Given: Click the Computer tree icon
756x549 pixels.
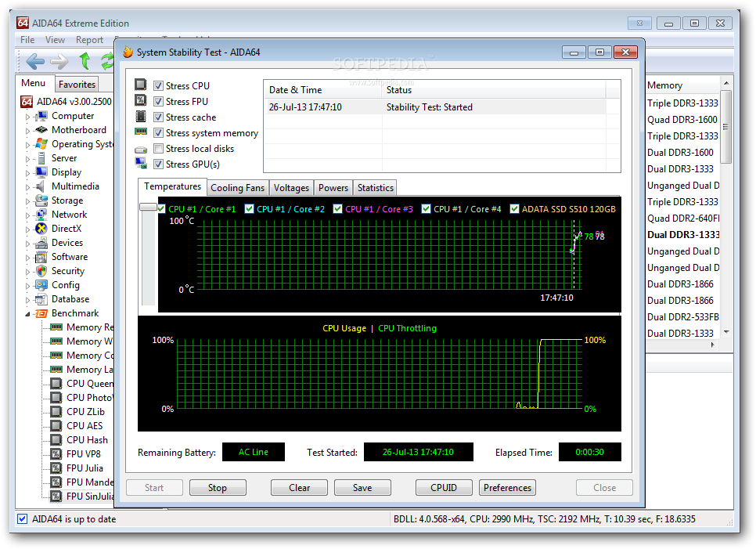Looking at the screenshot, I should tap(41, 116).
